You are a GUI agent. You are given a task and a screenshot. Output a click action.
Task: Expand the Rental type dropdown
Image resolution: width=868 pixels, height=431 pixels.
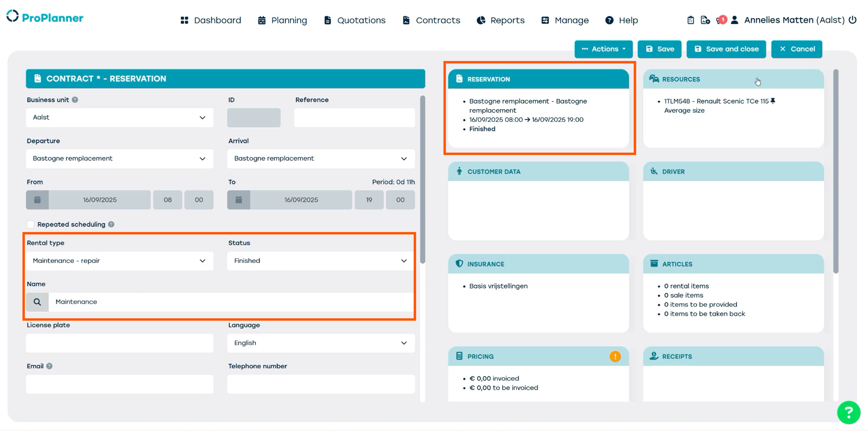(x=119, y=261)
